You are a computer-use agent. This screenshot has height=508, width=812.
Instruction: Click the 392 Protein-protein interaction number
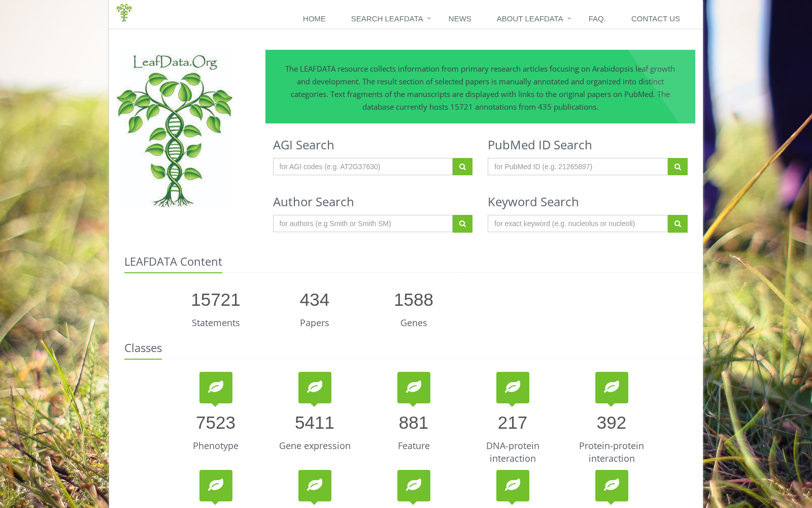pos(612,423)
